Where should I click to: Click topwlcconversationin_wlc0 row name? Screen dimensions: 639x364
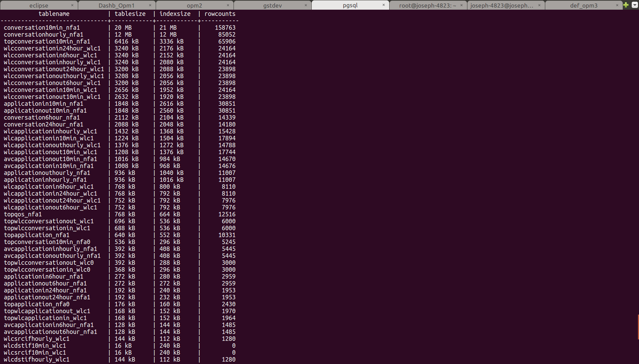(x=47, y=270)
